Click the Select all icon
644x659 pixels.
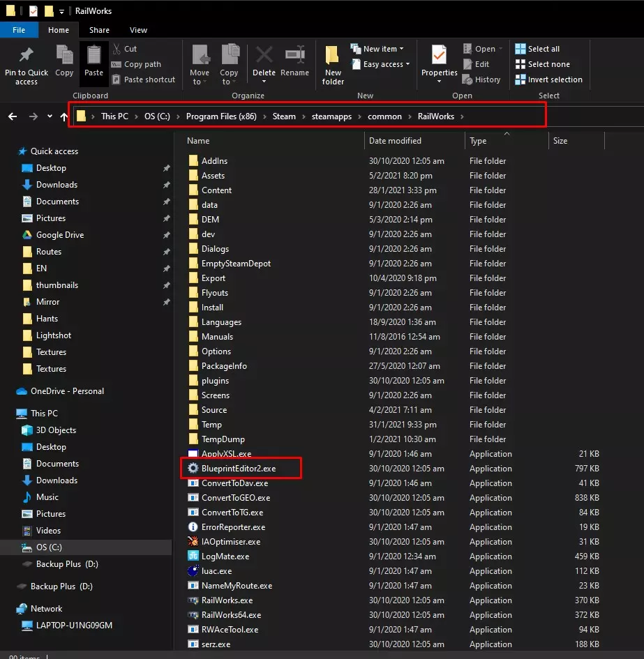[521, 49]
